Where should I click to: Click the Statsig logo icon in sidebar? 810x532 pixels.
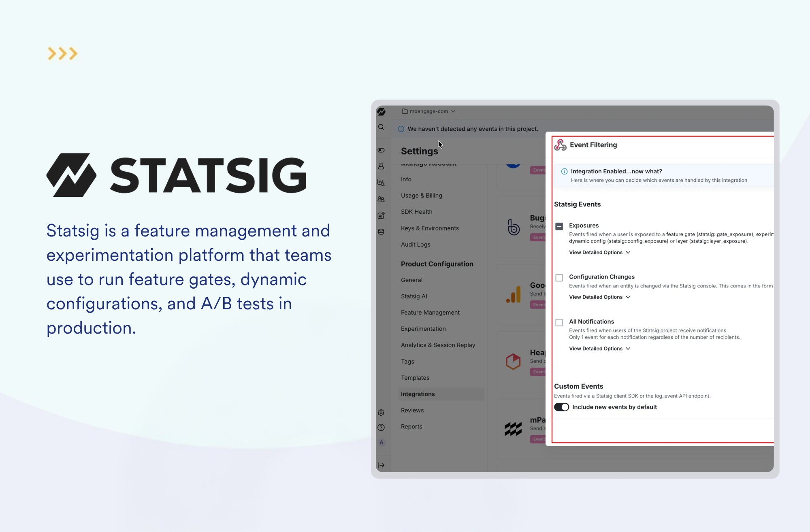(381, 112)
